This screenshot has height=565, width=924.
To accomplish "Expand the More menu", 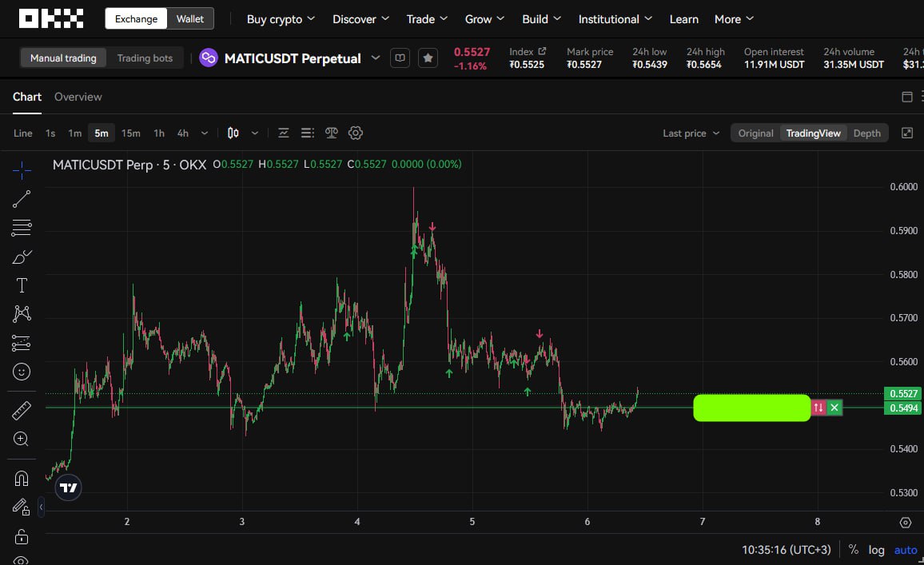I will pyautogui.click(x=734, y=19).
